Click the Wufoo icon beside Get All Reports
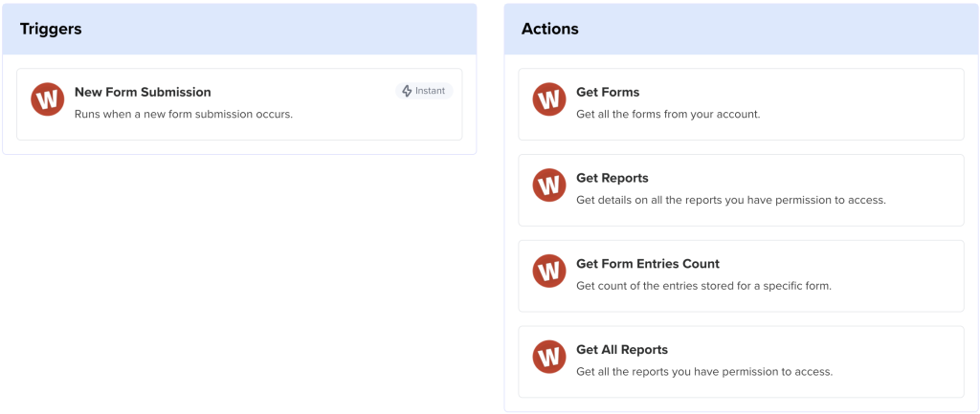 tap(549, 357)
